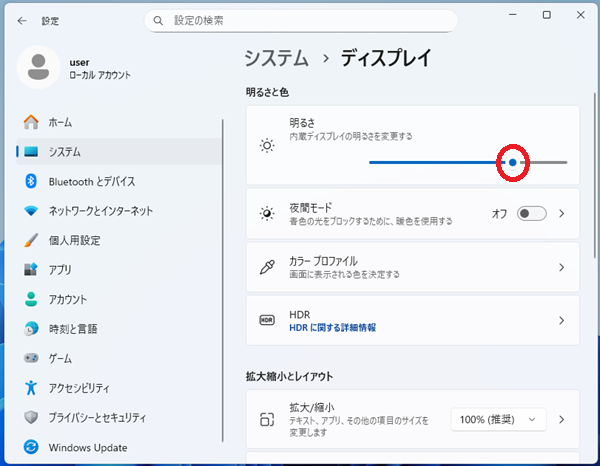
Task: Open アクセシビリティ settings
Action: click(x=119, y=388)
